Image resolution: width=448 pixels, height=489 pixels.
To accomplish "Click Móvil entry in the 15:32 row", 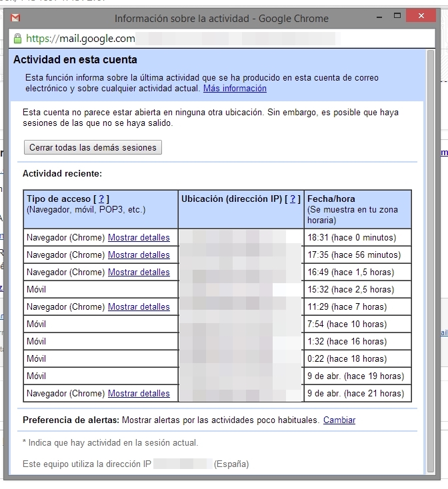I will click(x=36, y=290).
